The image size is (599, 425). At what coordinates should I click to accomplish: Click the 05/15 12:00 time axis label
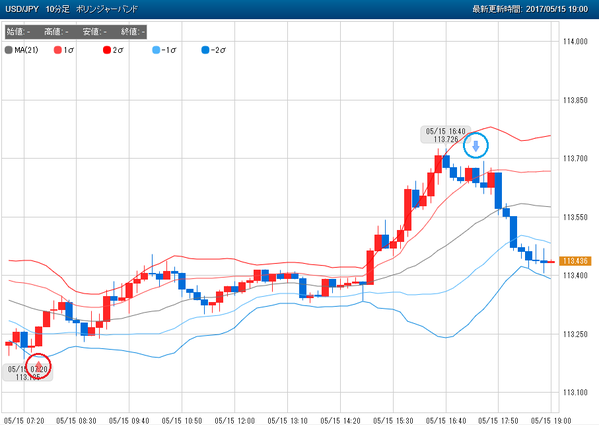tap(235, 420)
